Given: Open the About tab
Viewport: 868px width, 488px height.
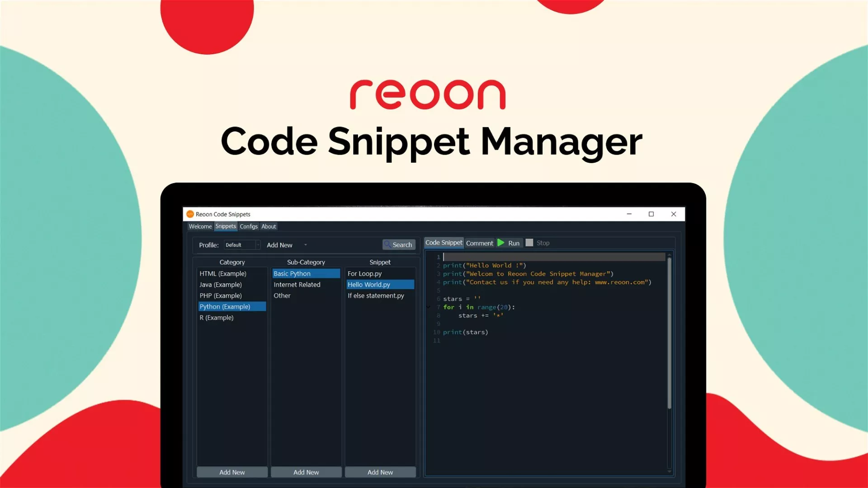Looking at the screenshot, I should point(269,226).
